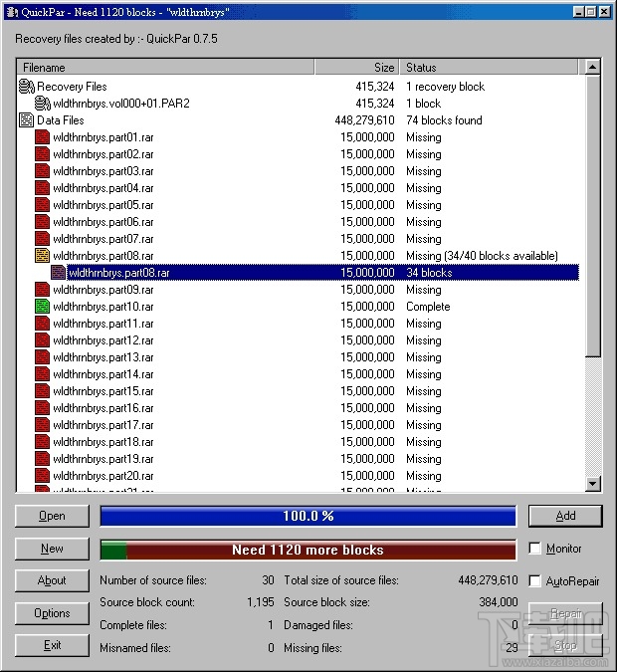
Task: Click the green icon of part10.rar
Action: (x=42, y=307)
